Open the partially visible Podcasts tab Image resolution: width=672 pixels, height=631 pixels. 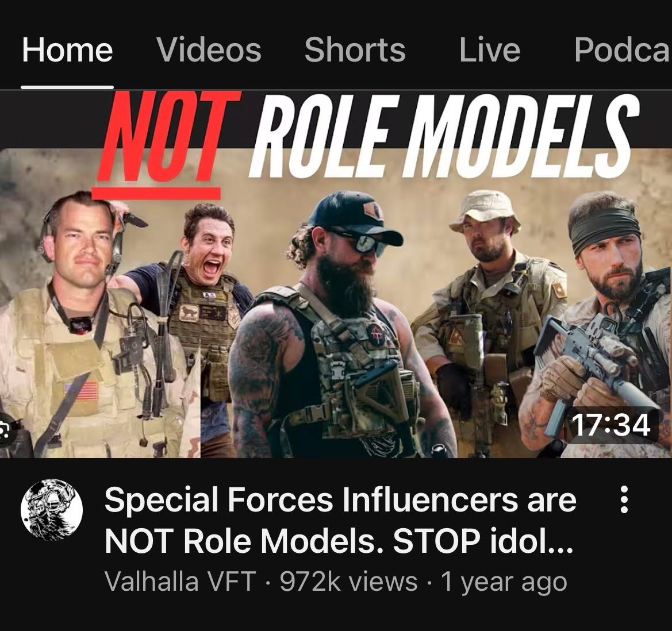pos(623,49)
